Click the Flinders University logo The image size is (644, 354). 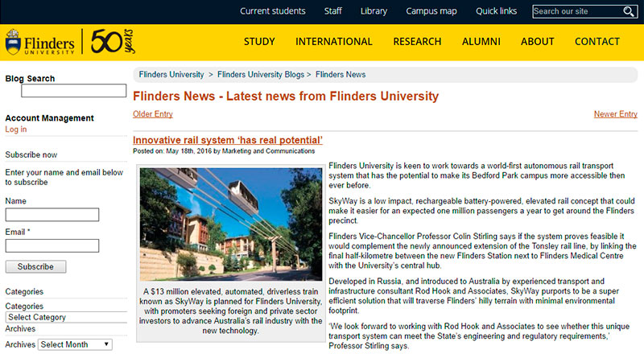40,43
